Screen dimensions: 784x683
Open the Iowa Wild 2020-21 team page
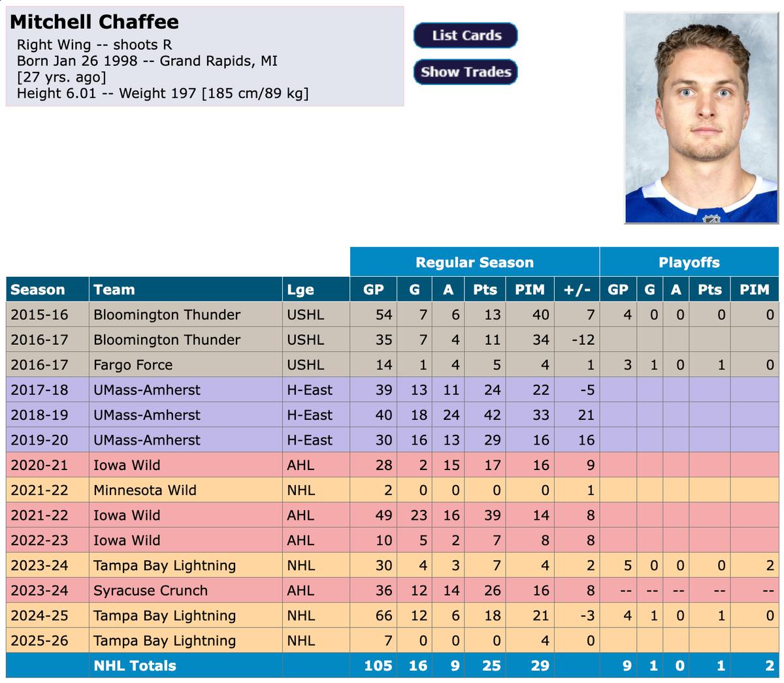pyautogui.click(x=121, y=465)
